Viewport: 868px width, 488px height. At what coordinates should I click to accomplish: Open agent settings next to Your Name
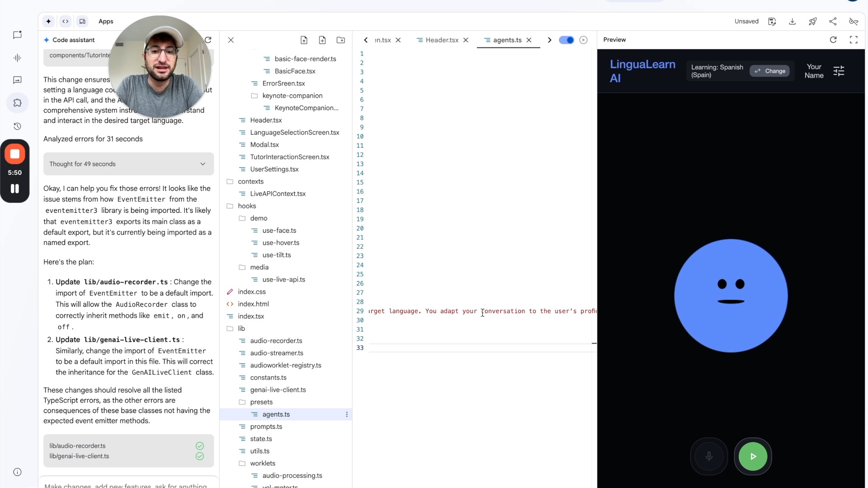(840, 71)
